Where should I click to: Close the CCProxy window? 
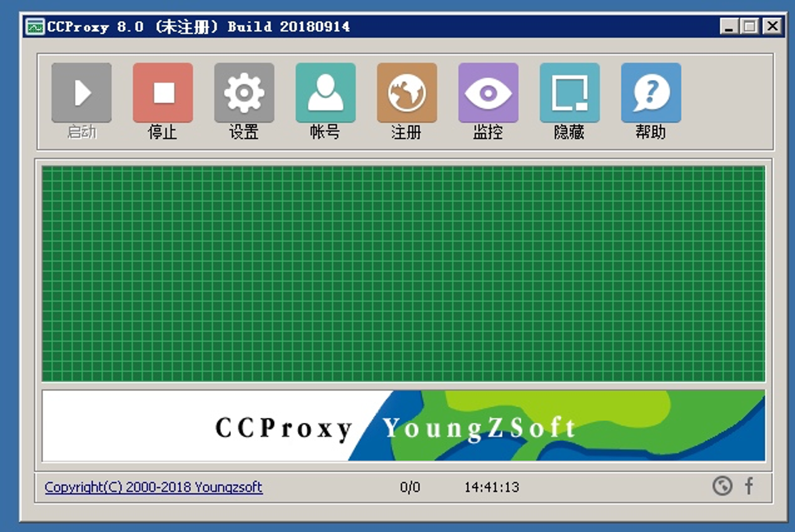[772, 27]
